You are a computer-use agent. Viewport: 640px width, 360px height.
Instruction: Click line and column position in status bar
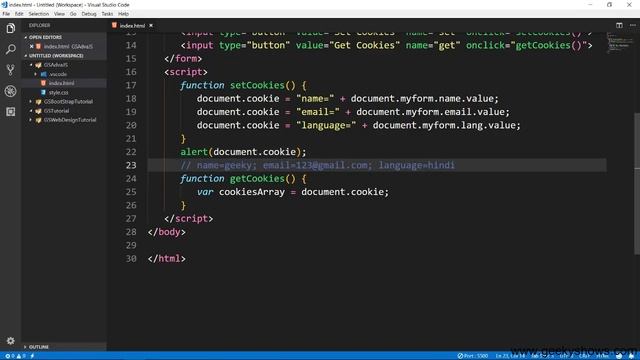click(510, 356)
